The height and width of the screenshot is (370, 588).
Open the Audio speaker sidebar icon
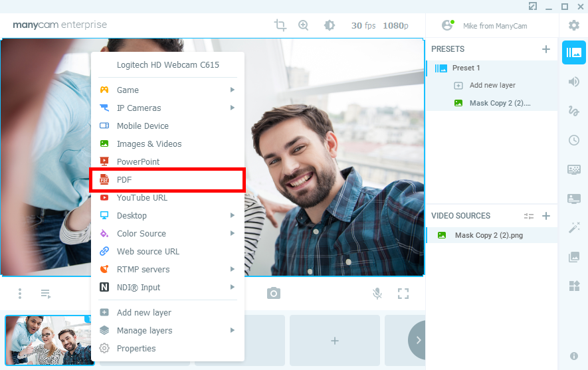(574, 82)
